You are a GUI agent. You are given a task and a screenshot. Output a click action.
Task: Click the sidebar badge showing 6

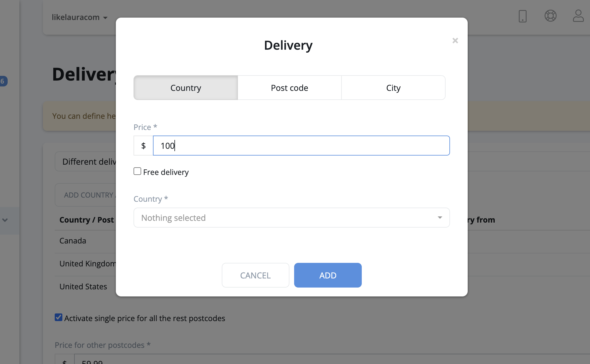(x=3, y=81)
